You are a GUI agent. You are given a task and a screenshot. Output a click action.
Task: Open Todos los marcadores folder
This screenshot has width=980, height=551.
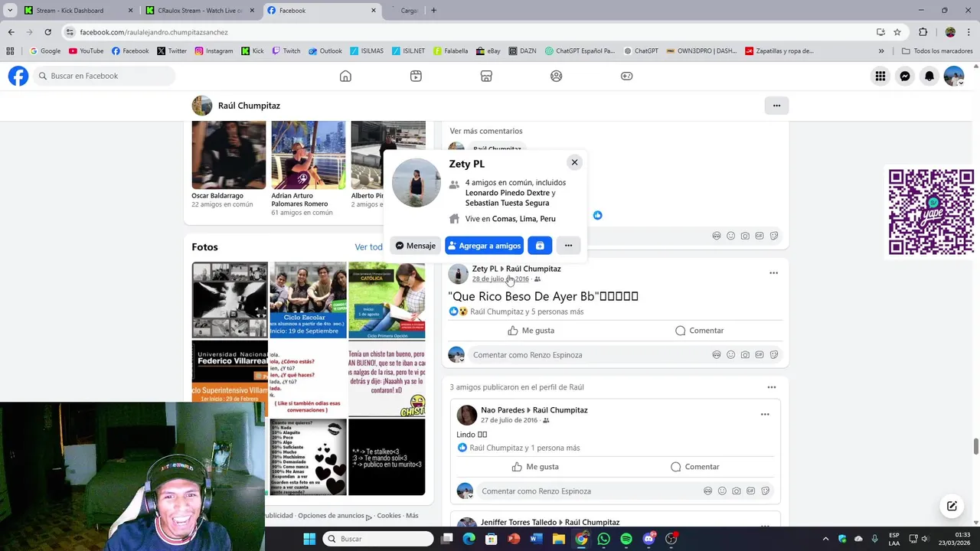pos(938,51)
